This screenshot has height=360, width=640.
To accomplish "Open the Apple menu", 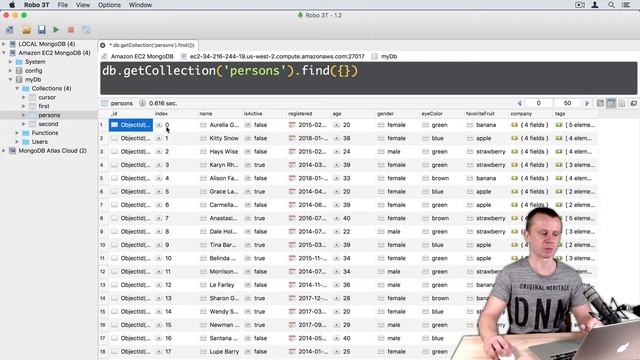I will 12,5.
